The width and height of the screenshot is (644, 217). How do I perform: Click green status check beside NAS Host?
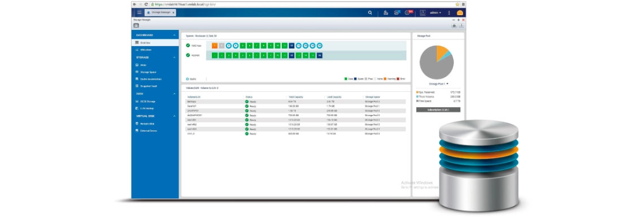188,46
